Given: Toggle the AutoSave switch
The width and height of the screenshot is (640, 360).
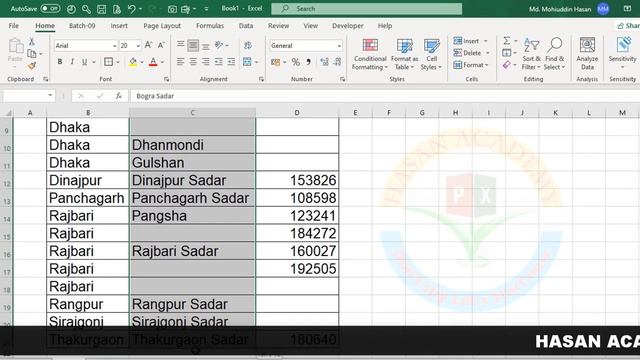Looking at the screenshot, I should pyautogui.click(x=50, y=8).
